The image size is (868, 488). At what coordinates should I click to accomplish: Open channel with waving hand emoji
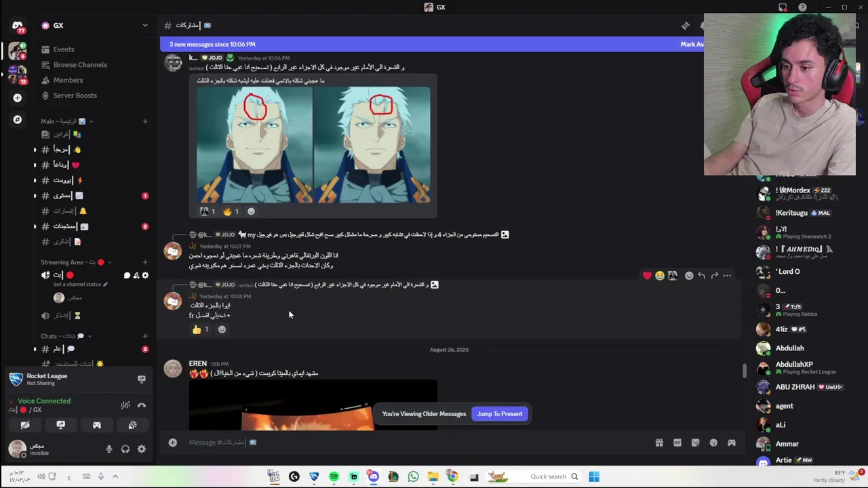click(x=94, y=150)
